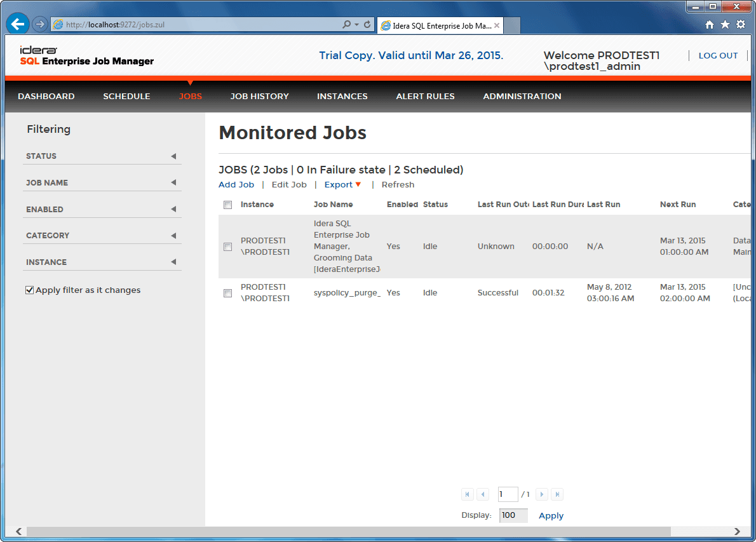Click the LOG OUT link
The width and height of the screenshot is (756, 542).
pos(718,55)
